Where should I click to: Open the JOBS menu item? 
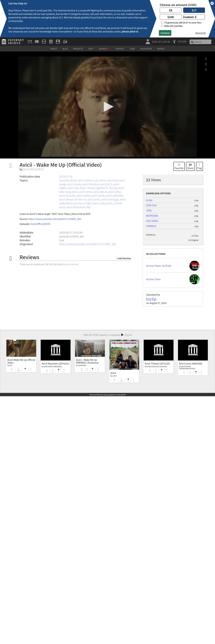pos(132,49)
